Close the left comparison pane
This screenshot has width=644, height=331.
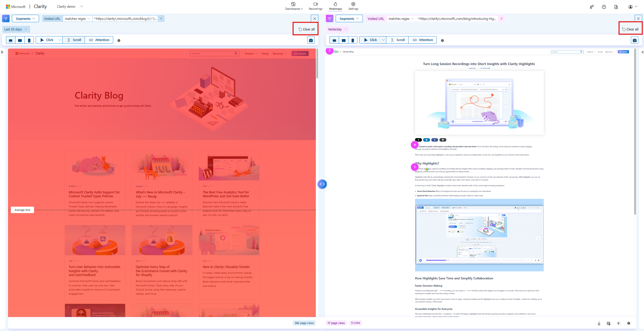tap(315, 19)
